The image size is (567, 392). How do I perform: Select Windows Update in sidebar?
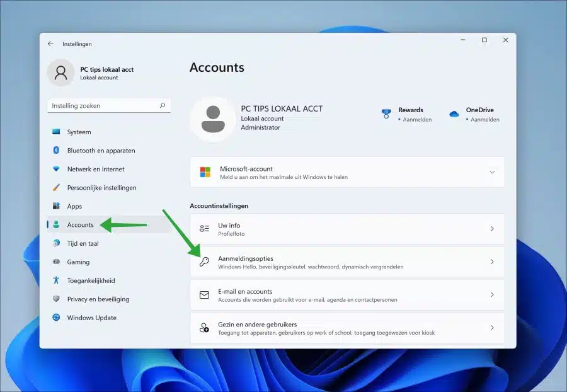(x=108, y=318)
